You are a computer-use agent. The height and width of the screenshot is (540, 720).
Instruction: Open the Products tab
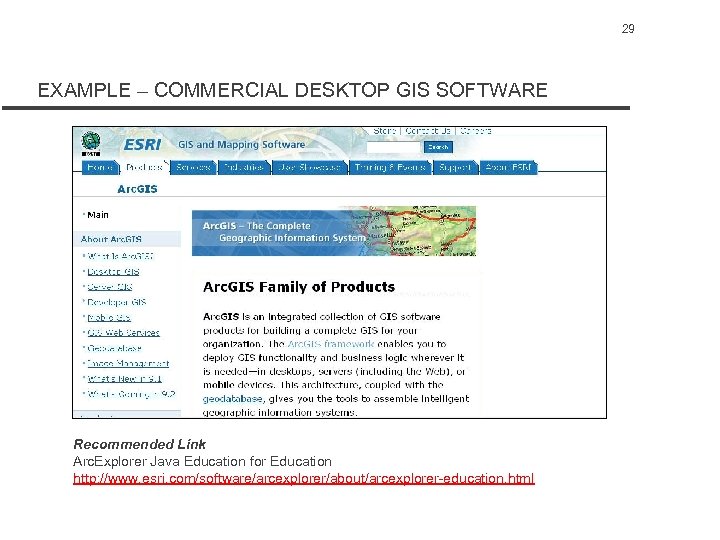point(144,167)
